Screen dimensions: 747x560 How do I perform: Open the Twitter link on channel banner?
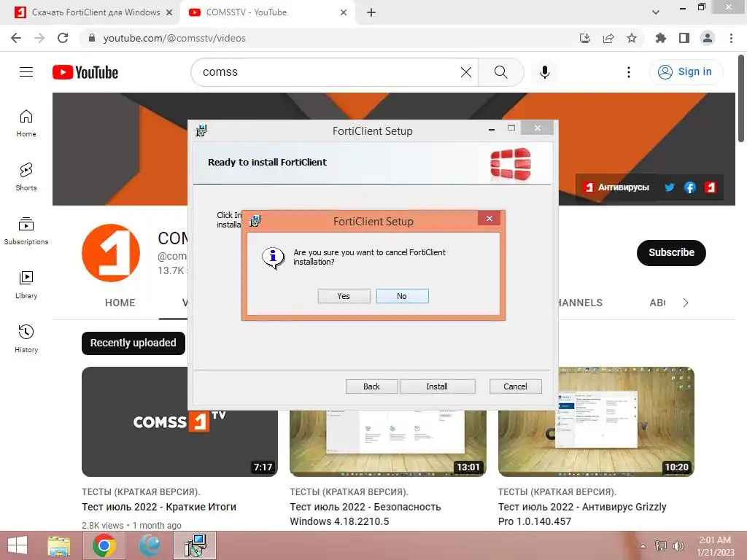tap(670, 187)
